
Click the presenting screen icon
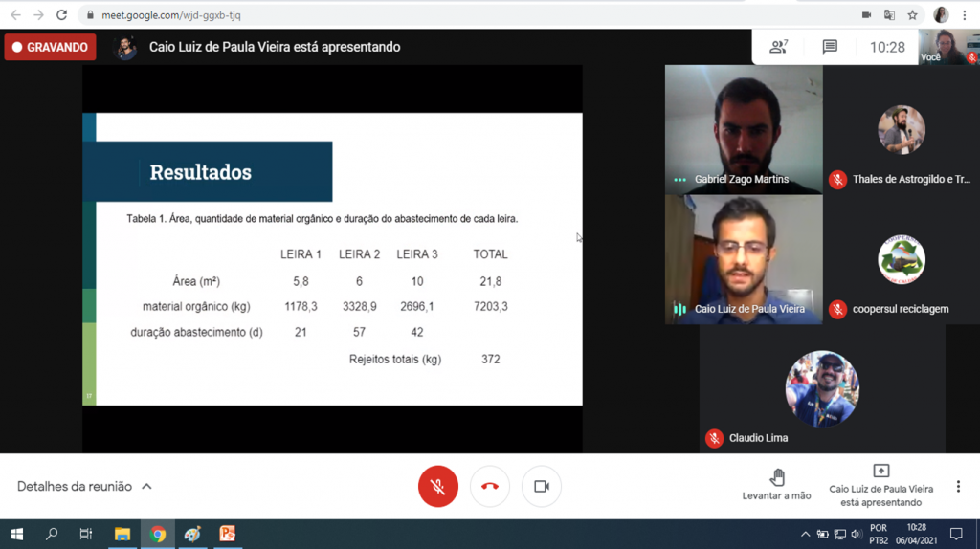(x=880, y=471)
